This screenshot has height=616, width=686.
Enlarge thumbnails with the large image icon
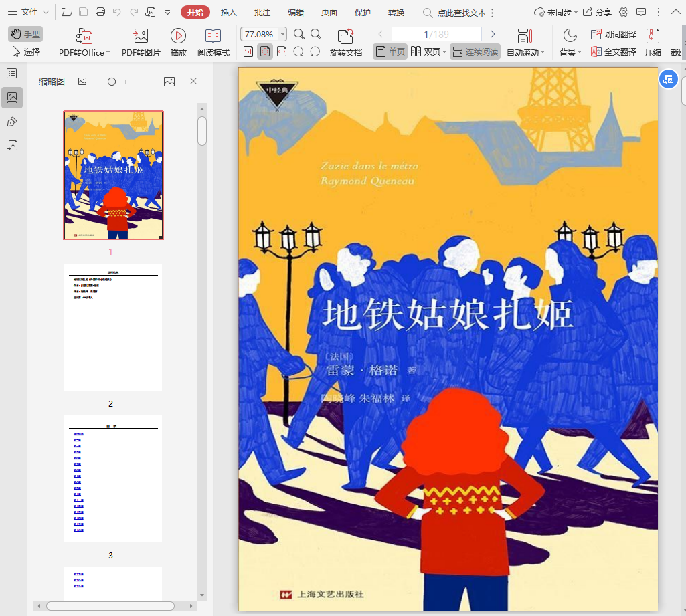point(169,82)
